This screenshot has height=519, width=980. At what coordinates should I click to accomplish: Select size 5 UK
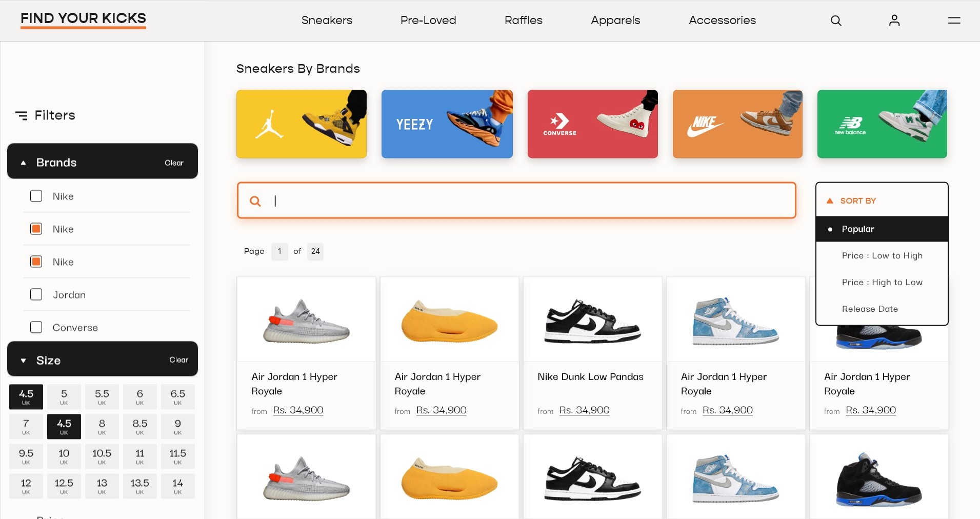pos(64,397)
